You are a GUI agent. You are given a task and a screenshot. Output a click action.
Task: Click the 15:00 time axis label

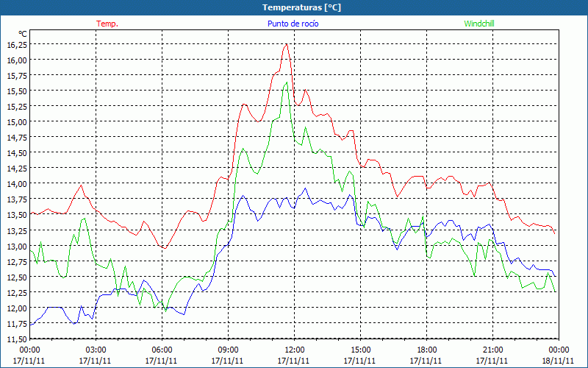pos(360,350)
